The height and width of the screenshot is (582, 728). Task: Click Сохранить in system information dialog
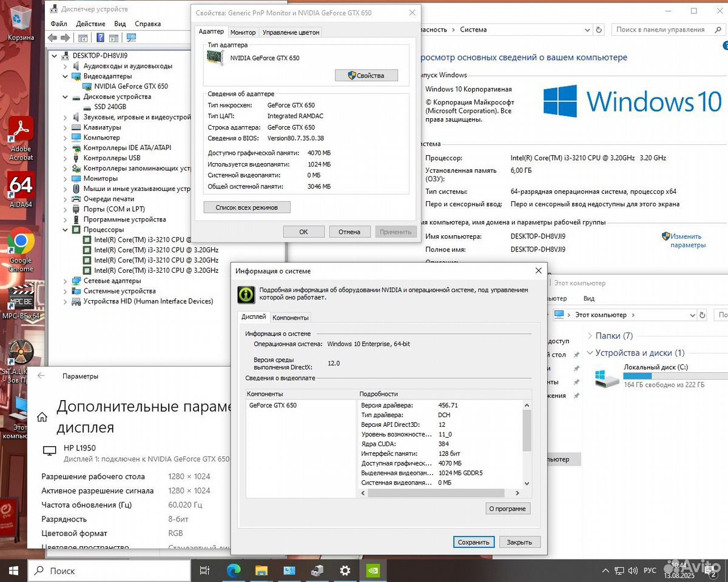point(474,542)
